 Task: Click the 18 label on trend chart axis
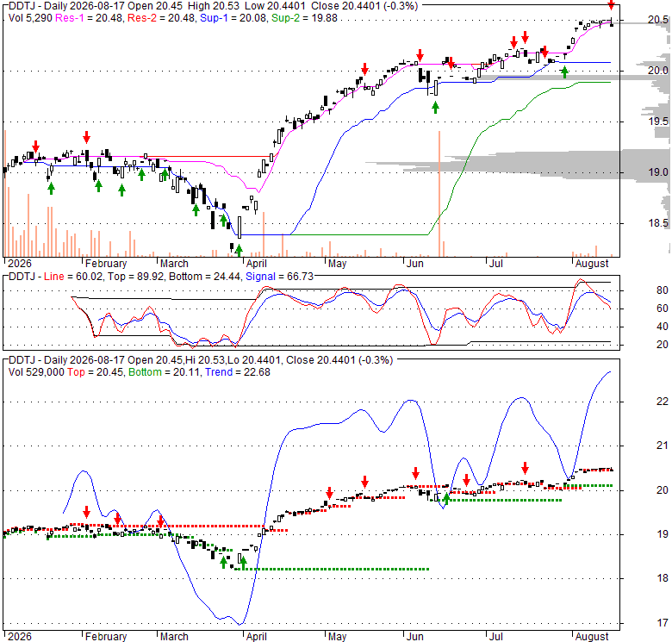point(663,578)
